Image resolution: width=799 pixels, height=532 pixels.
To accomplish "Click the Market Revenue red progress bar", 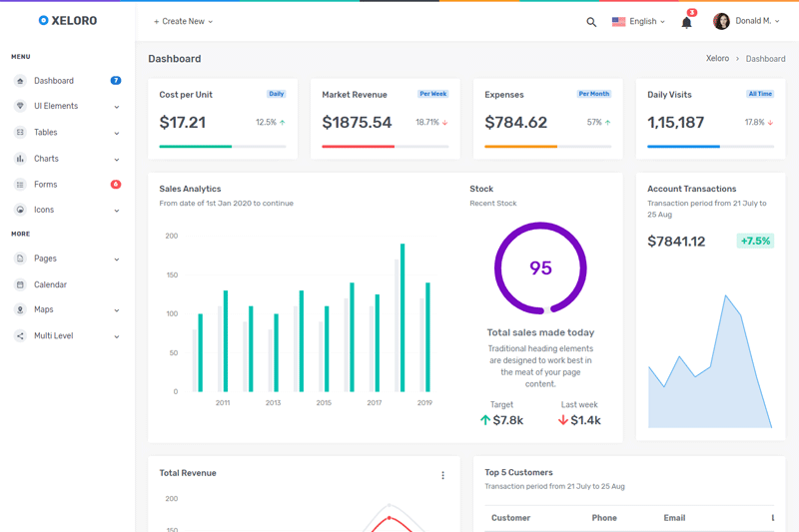I will tap(358, 147).
